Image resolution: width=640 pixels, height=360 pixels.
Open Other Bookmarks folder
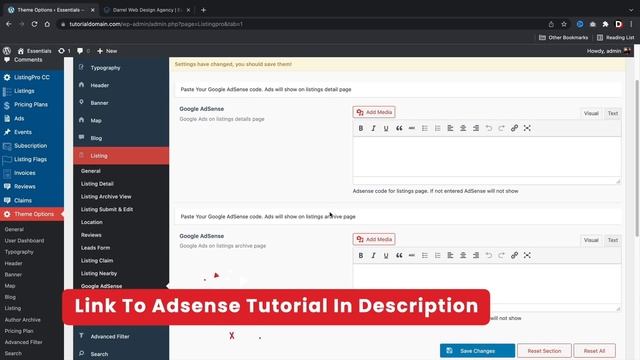(x=564, y=38)
